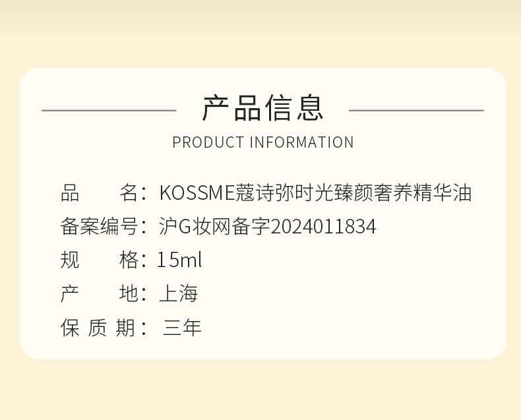Click the 15ml specification value

click(179, 260)
